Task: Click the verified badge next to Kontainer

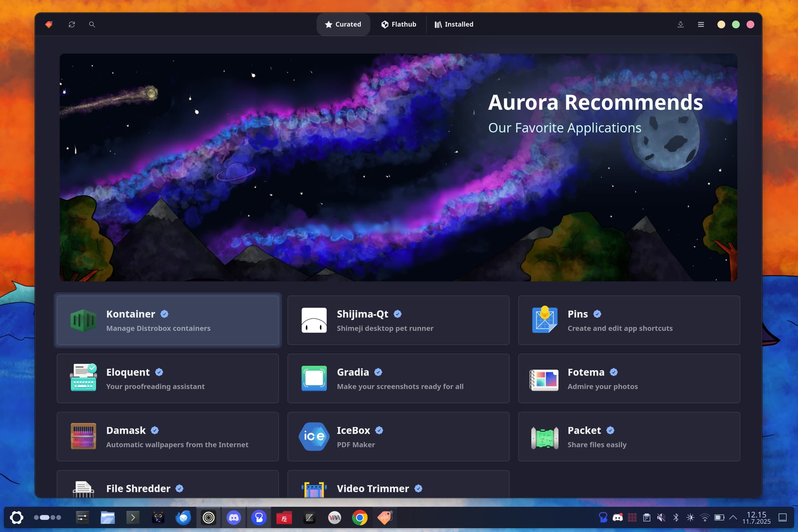Action: point(165,314)
